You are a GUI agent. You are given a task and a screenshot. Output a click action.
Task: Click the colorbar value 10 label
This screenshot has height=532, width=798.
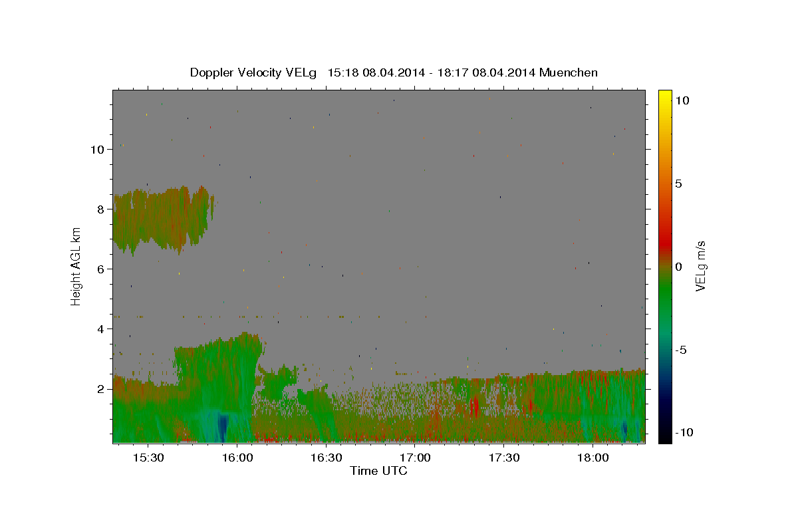point(682,100)
